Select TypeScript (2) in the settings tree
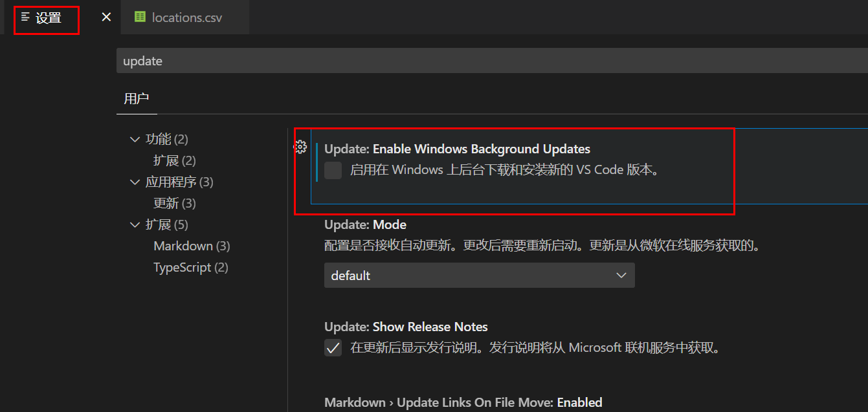 [x=190, y=267]
